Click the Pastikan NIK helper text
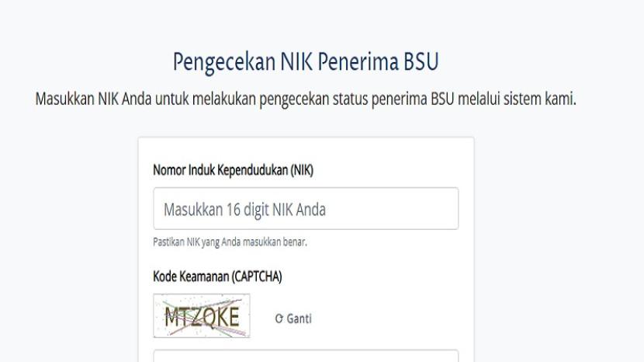 (x=230, y=242)
